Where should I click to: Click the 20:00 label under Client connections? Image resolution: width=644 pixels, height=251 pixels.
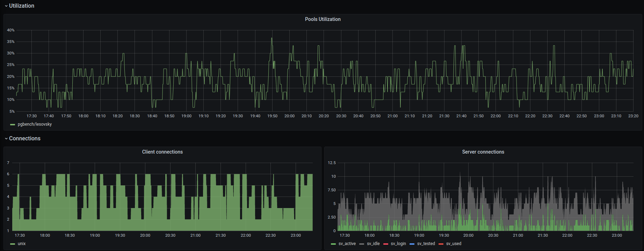tap(145, 235)
